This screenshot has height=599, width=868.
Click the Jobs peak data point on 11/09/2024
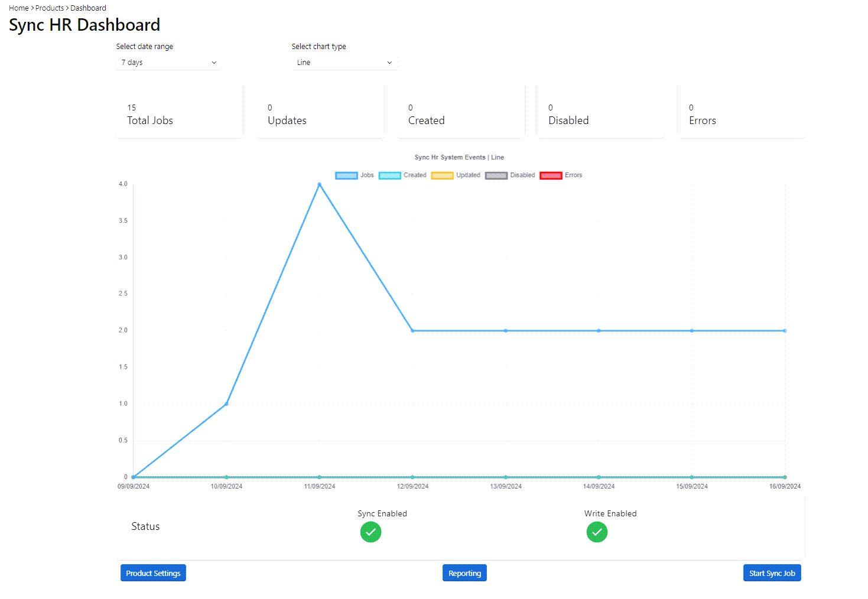[320, 184]
